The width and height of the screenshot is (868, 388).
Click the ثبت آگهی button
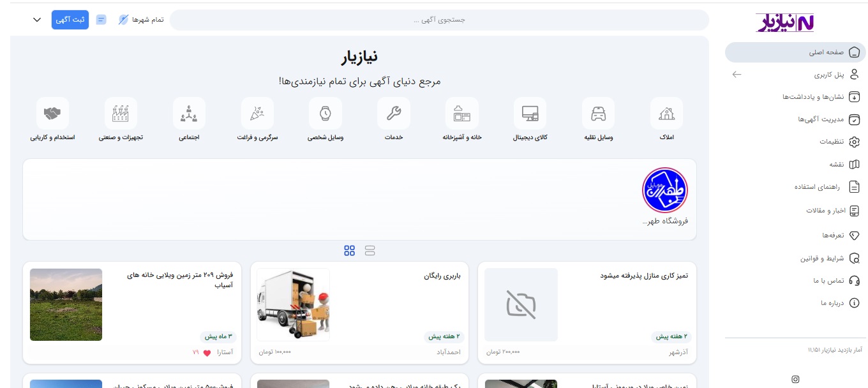point(70,20)
